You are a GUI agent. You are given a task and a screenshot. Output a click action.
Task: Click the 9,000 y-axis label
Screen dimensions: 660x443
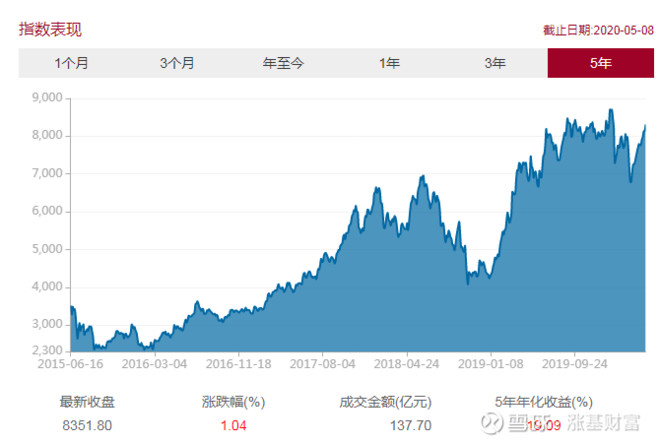click(x=47, y=98)
